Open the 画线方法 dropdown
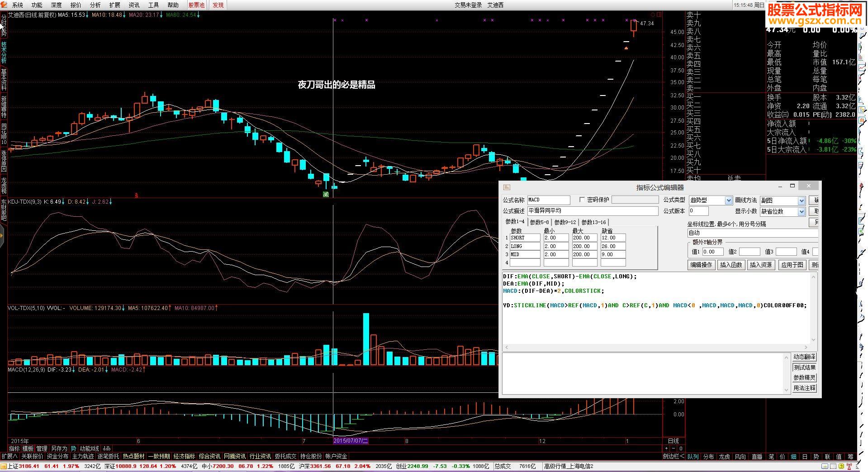Viewport: 868px width, 472px height. point(802,200)
